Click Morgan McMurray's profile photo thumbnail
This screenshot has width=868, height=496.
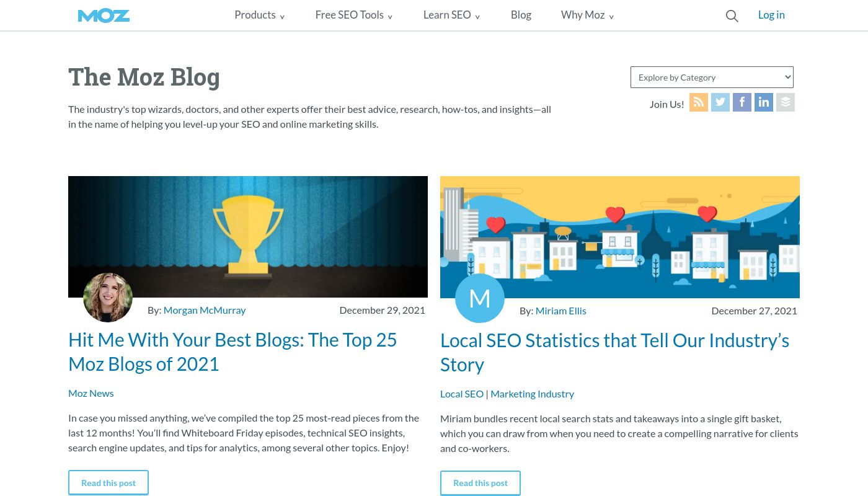tap(108, 298)
